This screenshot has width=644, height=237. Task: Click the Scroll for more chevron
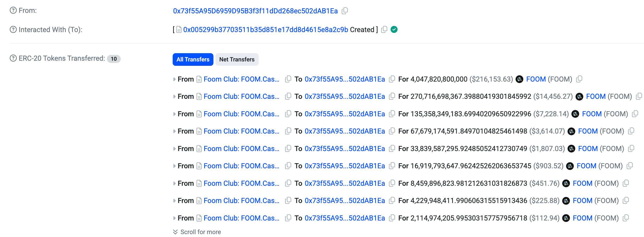175,231
